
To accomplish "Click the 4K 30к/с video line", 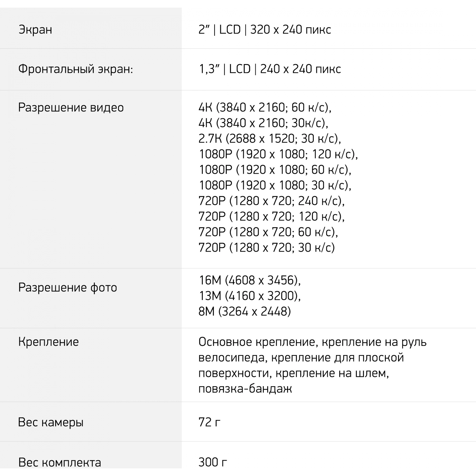I will (263, 123).
